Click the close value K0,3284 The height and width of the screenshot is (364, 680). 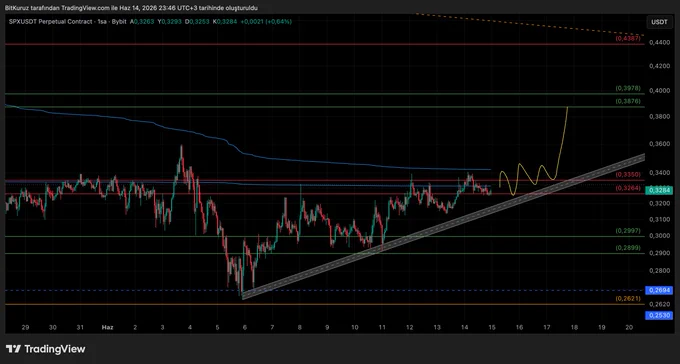pos(225,21)
